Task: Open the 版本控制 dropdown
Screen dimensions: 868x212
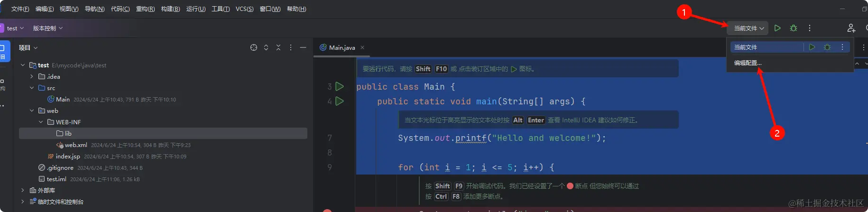Action: 47,28
